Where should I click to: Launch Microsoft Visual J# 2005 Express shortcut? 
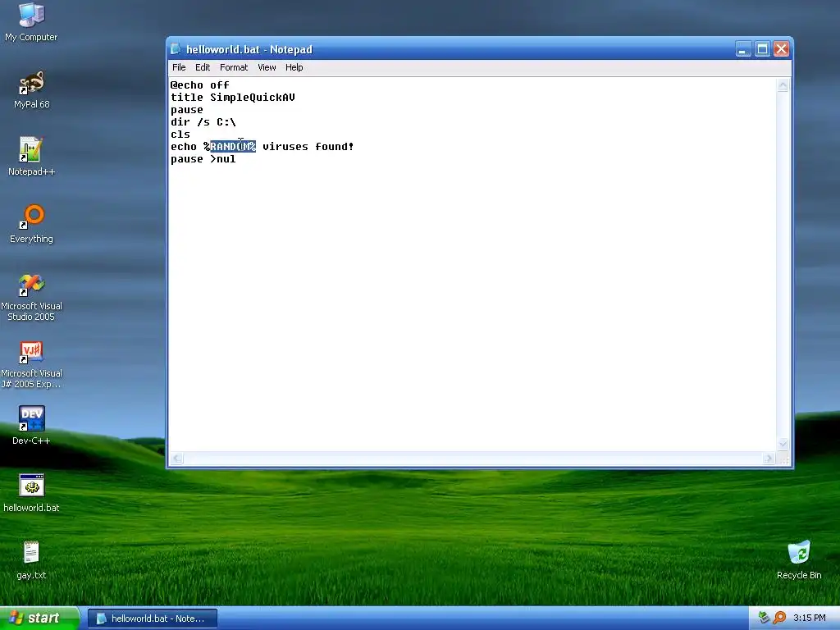[31, 365]
